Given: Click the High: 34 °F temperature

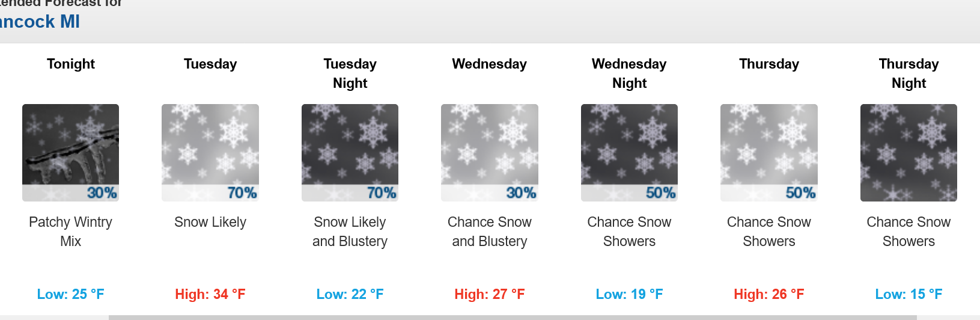Looking at the screenshot, I should coord(210,294).
